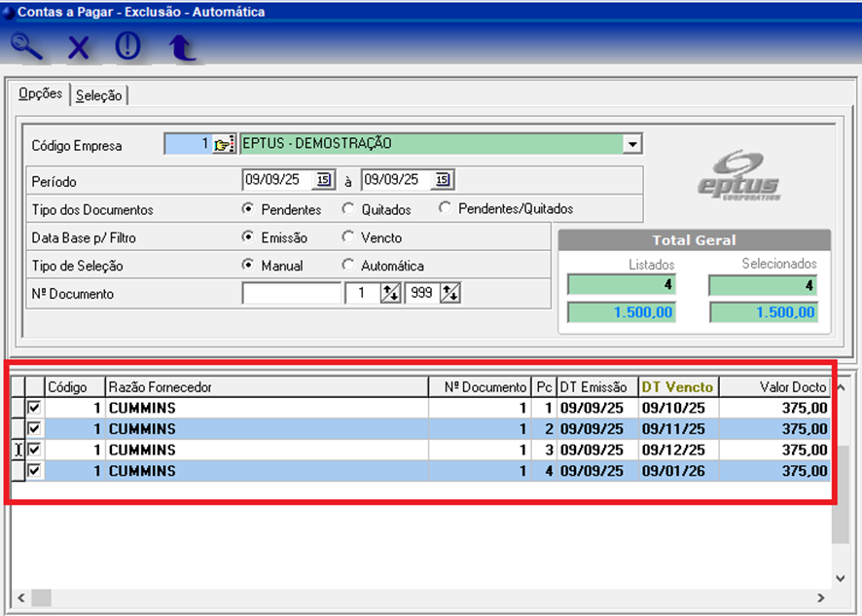Choose Automática selection type
The height and width of the screenshot is (616, 862).
click(x=348, y=266)
